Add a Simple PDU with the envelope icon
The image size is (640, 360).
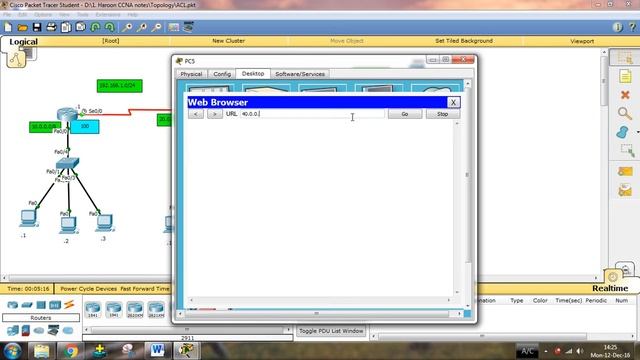click(x=625, y=171)
